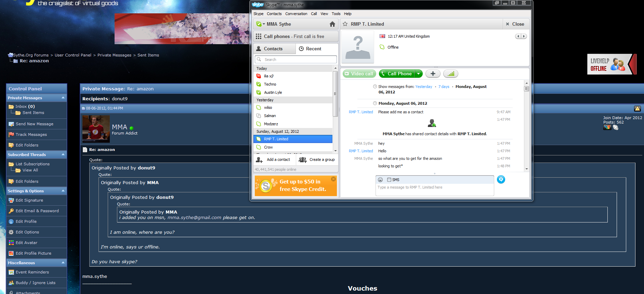This screenshot has height=294, width=644.
Task: Open the Call Phone dropdown arrow
Action: 418,74
